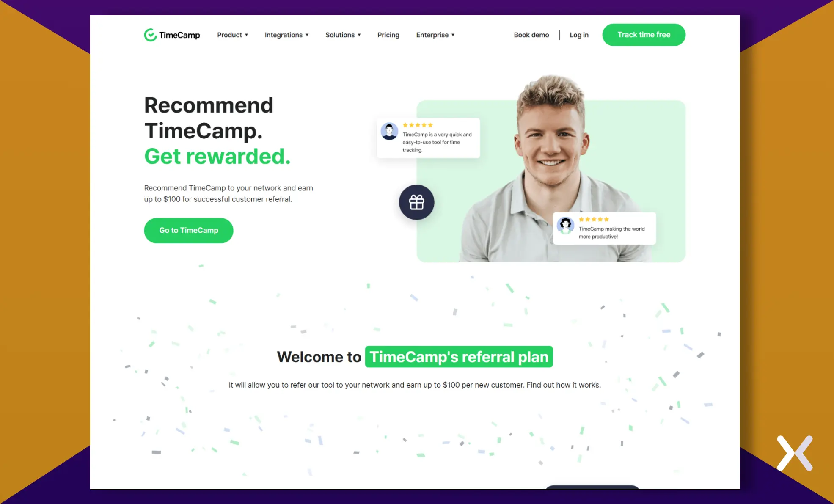Click the Log in menu item
Screen dimensions: 834x504
pos(578,35)
